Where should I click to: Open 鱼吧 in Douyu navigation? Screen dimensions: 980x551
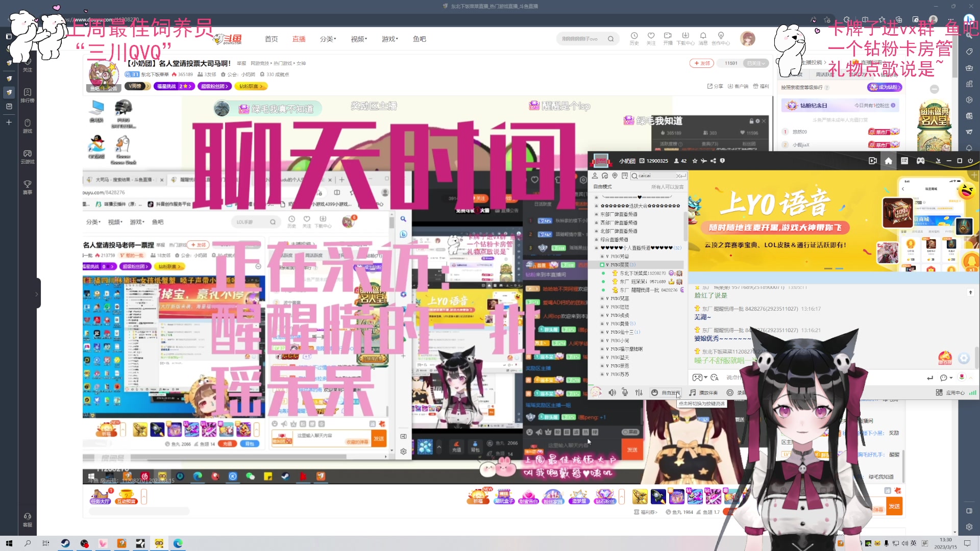419,39
